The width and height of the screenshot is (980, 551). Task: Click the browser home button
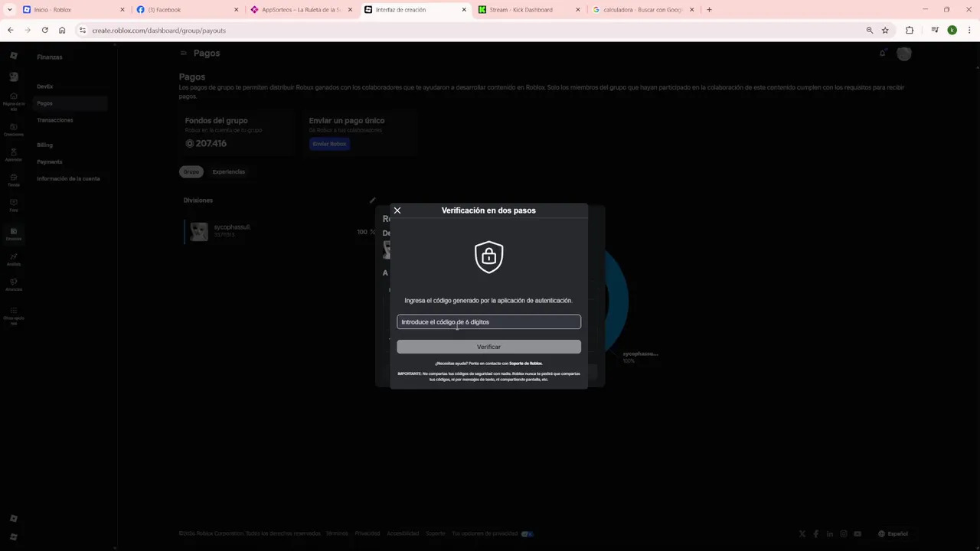(x=62, y=31)
